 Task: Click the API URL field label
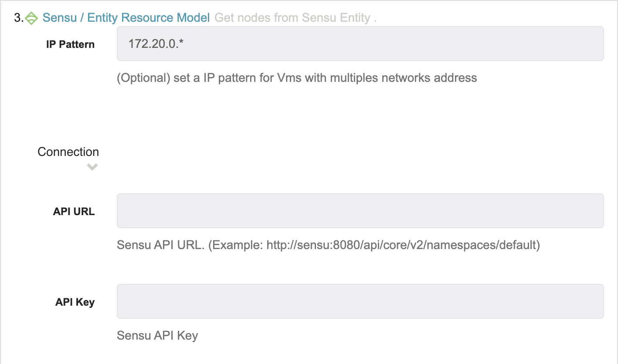[74, 212]
